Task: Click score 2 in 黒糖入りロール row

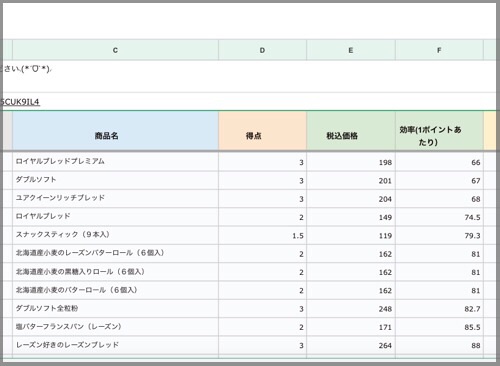Action: click(x=262, y=272)
